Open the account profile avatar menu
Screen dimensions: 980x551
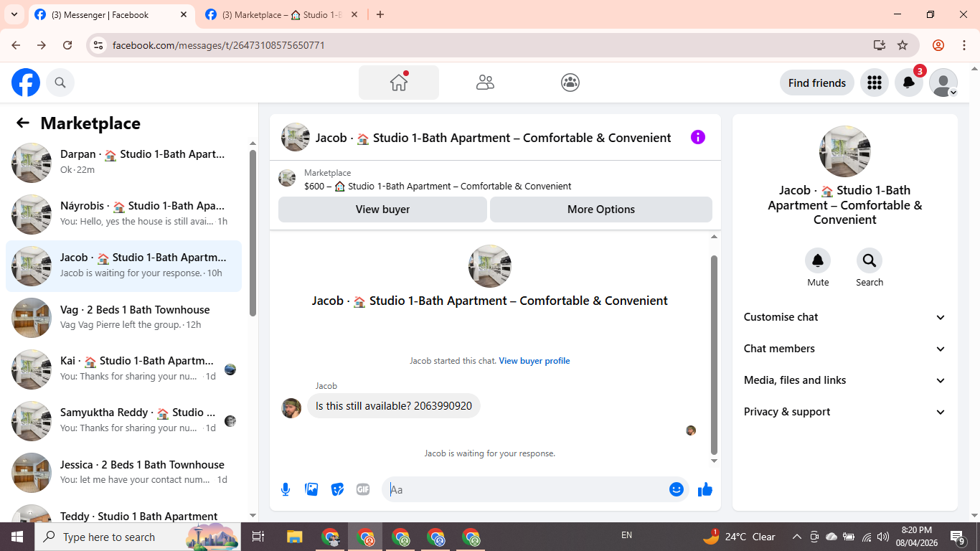pos(943,83)
